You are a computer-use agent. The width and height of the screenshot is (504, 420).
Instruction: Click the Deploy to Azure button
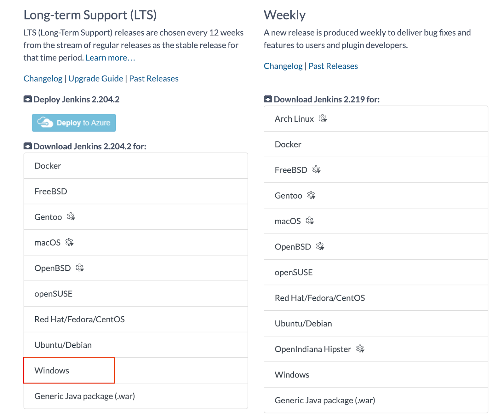pyautogui.click(x=74, y=123)
